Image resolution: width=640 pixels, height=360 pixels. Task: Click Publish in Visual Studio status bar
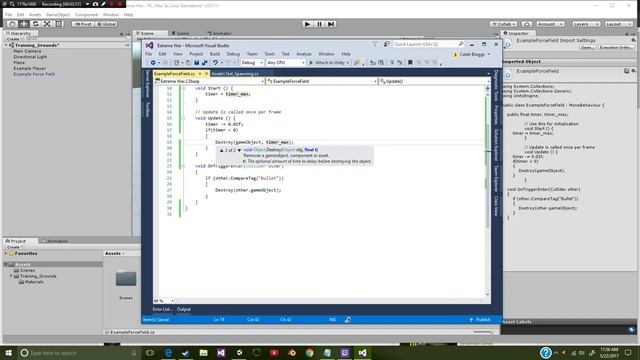tap(480, 320)
